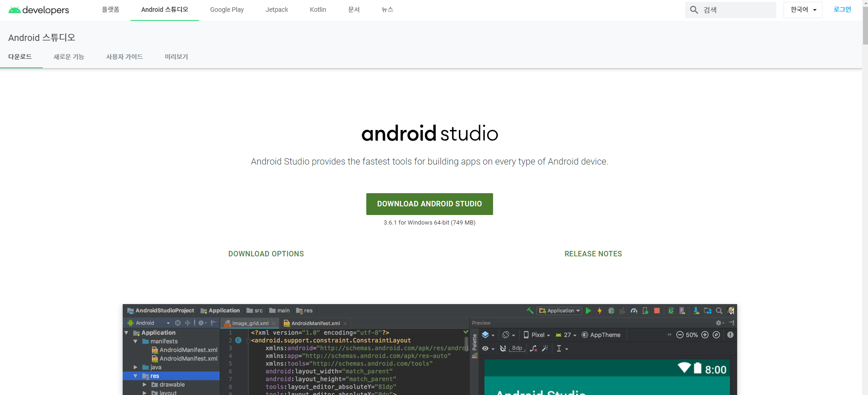Open the Jetpack nav item

277,10
